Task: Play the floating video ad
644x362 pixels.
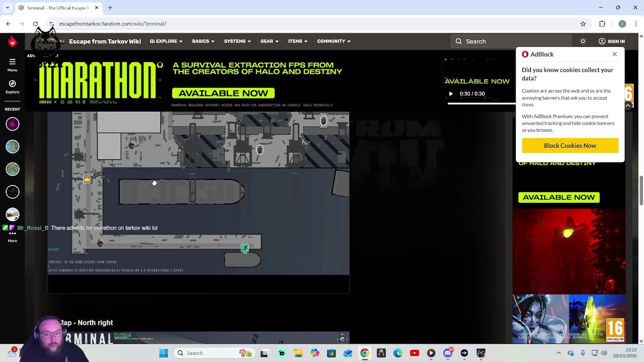Action: click(451, 94)
